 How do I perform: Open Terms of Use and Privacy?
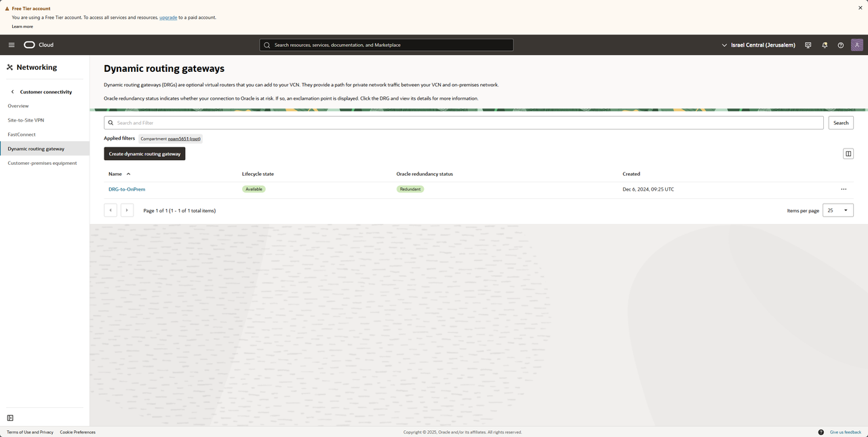click(30, 432)
